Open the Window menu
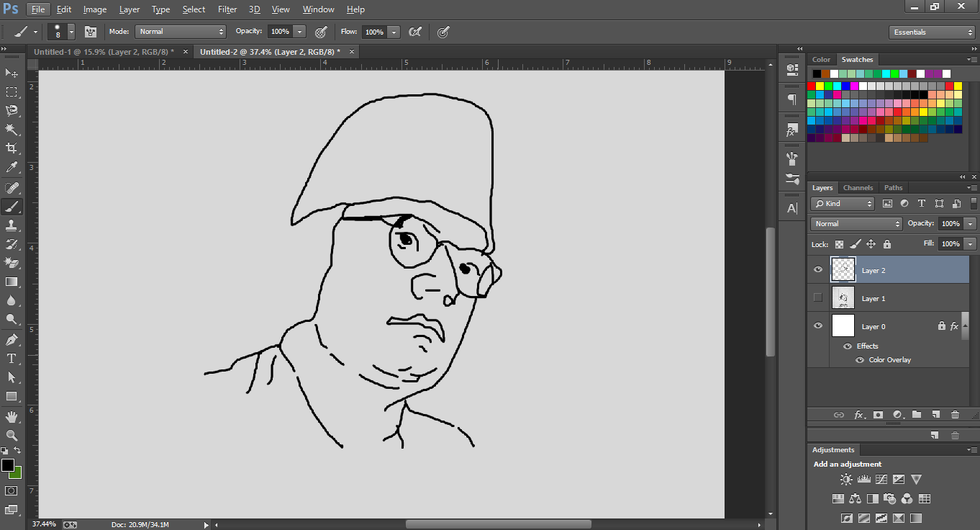This screenshot has height=530, width=980. [x=318, y=9]
